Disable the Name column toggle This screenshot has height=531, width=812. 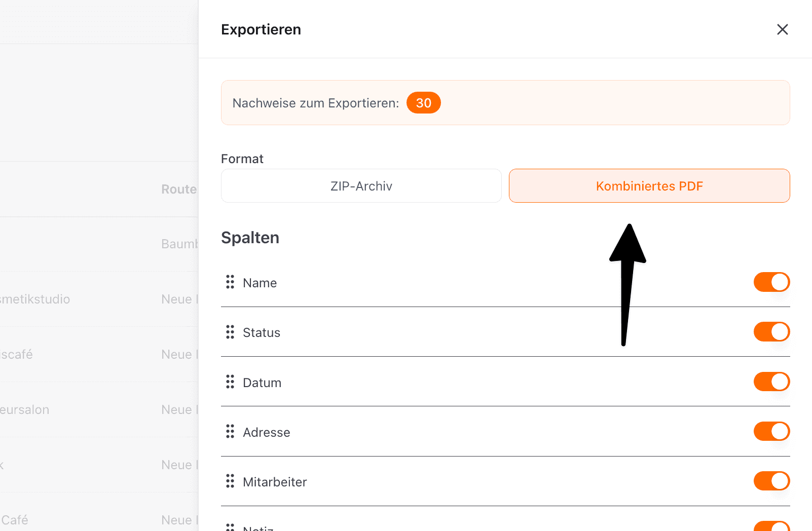coord(771,282)
